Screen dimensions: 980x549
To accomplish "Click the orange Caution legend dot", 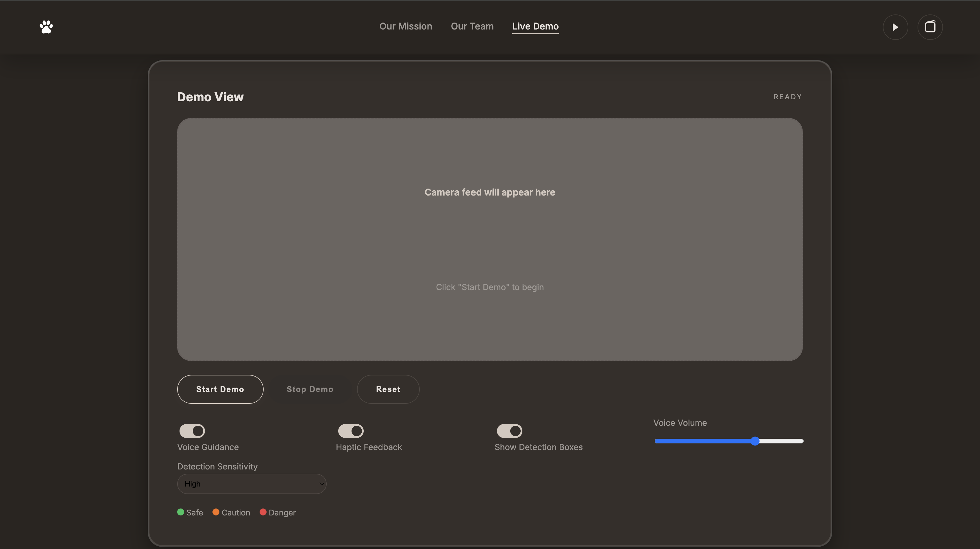I will coord(216,512).
